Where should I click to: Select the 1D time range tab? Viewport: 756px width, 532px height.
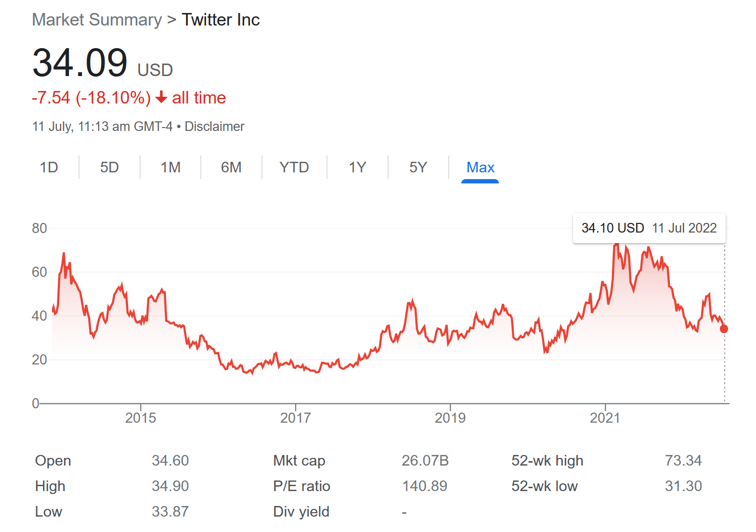tap(49, 168)
